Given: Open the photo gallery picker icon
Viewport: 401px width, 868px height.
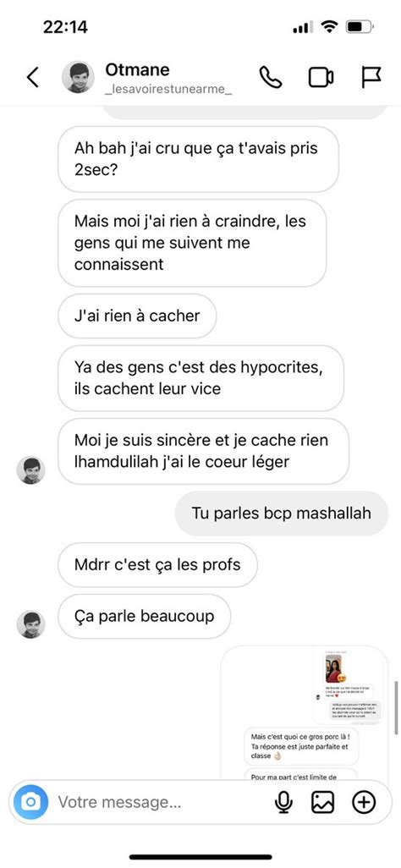Looking at the screenshot, I should click(x=323, y=802).
